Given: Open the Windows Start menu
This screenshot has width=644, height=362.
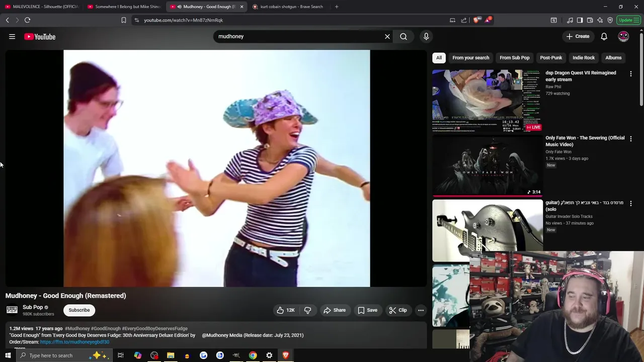Looking at the screenshot, I should point(8,355).
